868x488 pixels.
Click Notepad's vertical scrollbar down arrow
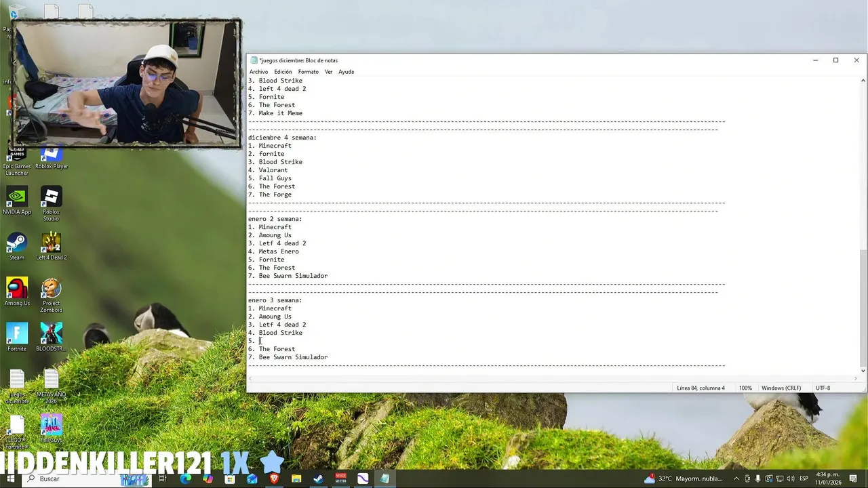click(863, 371)
